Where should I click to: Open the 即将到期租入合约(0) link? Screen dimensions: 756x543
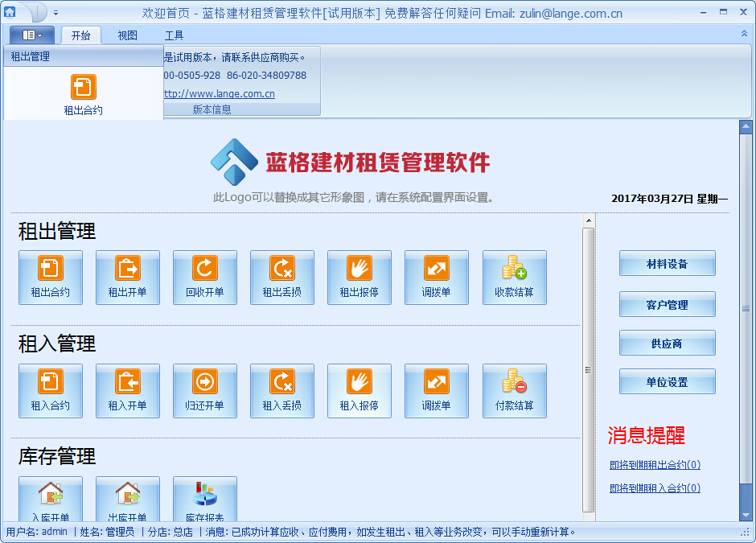coord(655,487)
